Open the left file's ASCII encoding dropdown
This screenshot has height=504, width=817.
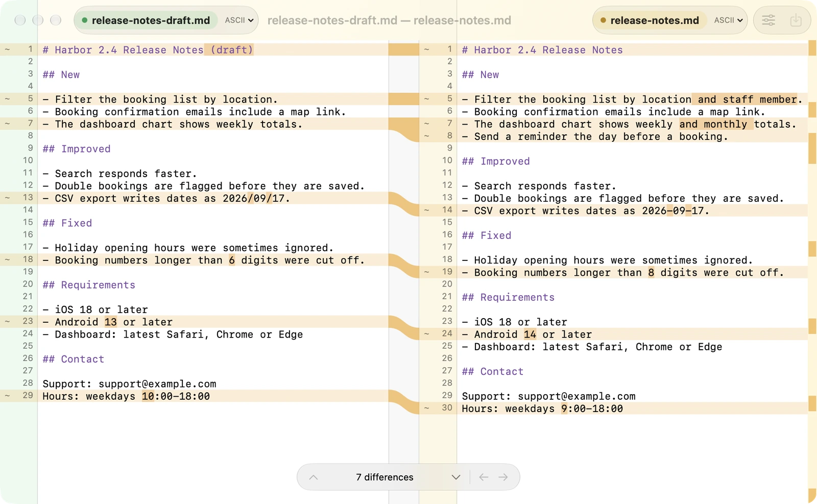pyautogui.click(x=239, y=20)
